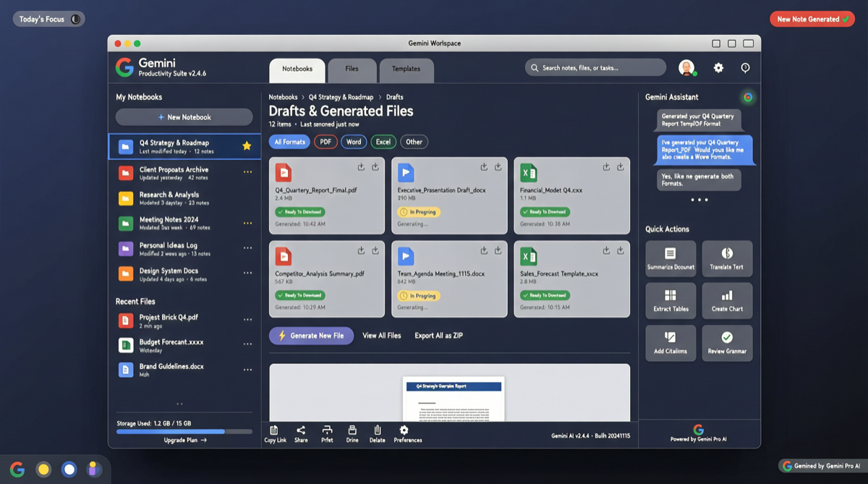
Task: Click the Gemini G logo in the app header
Action: click(x=124, y=67)
